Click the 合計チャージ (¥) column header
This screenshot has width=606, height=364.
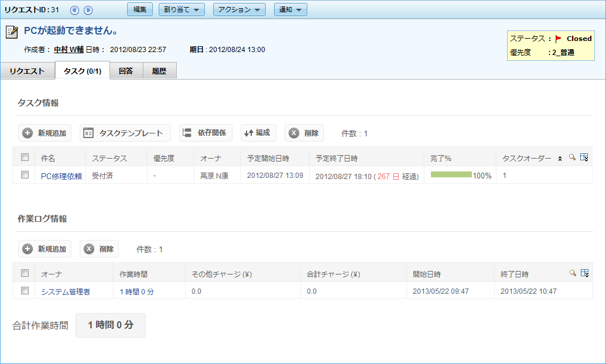pos(334,274)
